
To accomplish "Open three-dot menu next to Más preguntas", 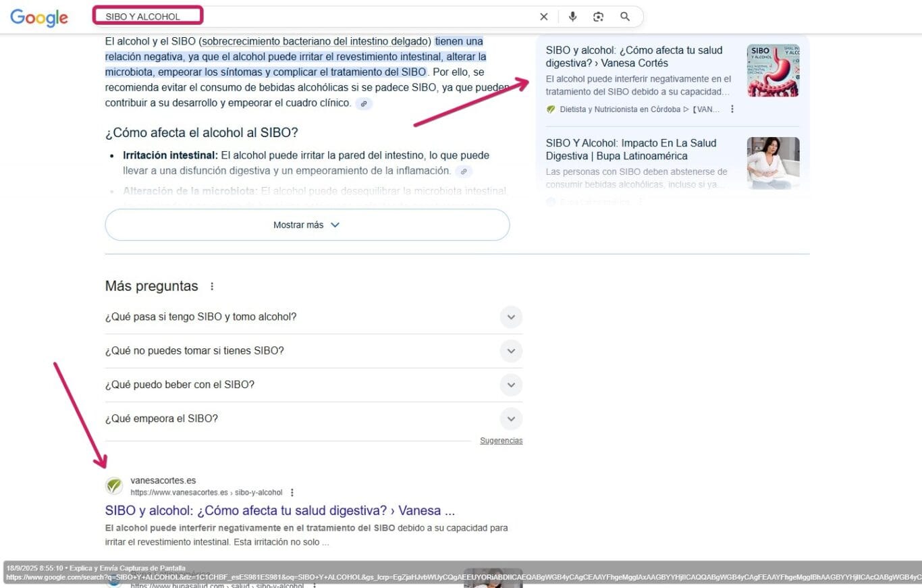I will [x=212, y=286].
